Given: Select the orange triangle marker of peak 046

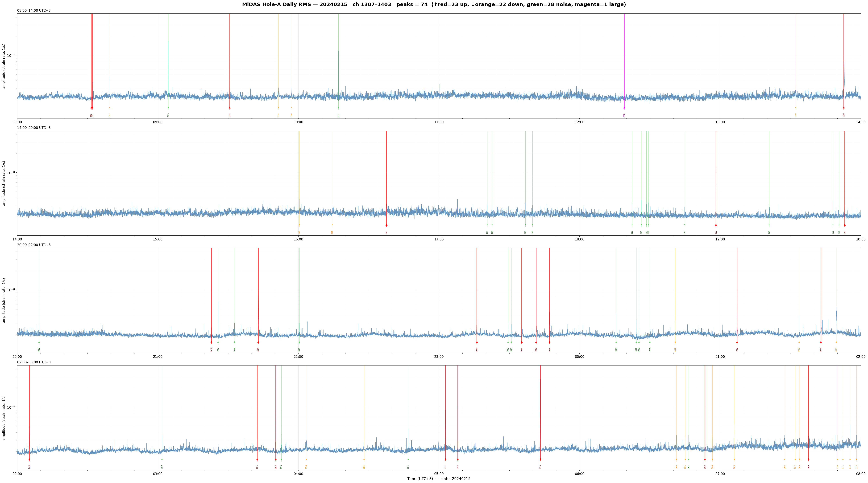Looking at the screenshot, I should pyautogui.click(x=799, y=342).
